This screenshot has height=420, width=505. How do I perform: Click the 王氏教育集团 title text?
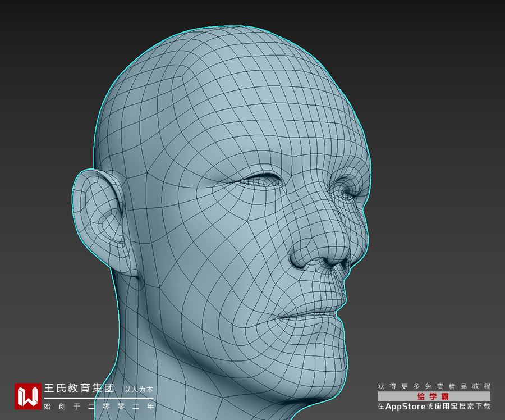pos(79,388)
